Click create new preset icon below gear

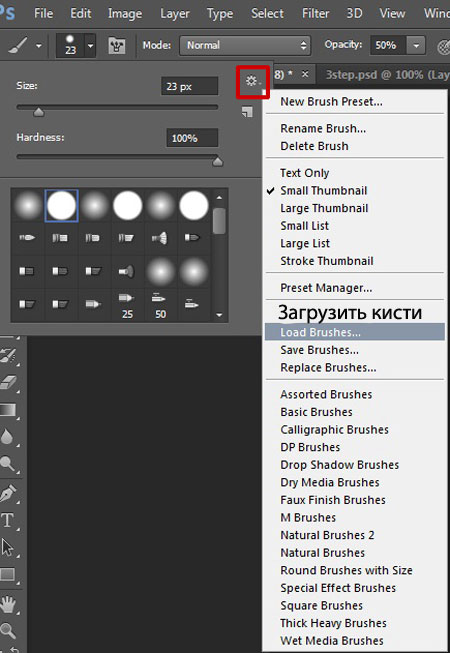247,112
